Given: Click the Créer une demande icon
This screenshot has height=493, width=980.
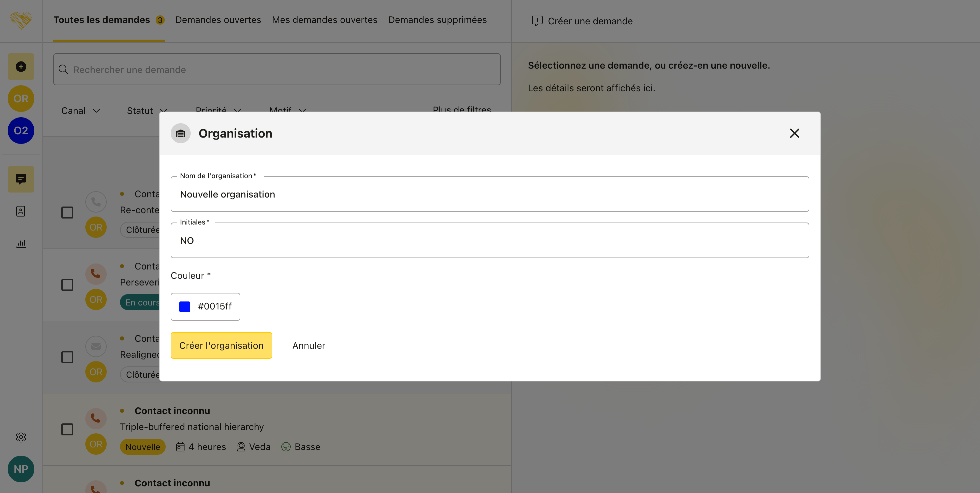Looking at the screenshot, I should pyautogui.click(x=537, y=21).
